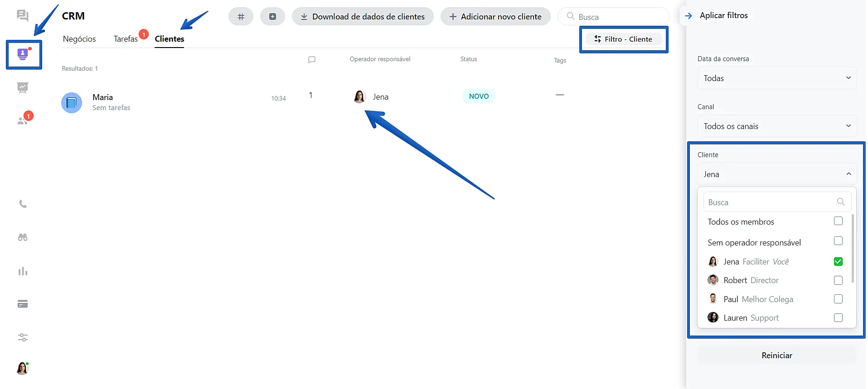The width and height of the screenshot is (868, 389).
Task: Click the arrow icon beside Aplicar filtros
Action: pyautogui.click(x=689, y=16)
